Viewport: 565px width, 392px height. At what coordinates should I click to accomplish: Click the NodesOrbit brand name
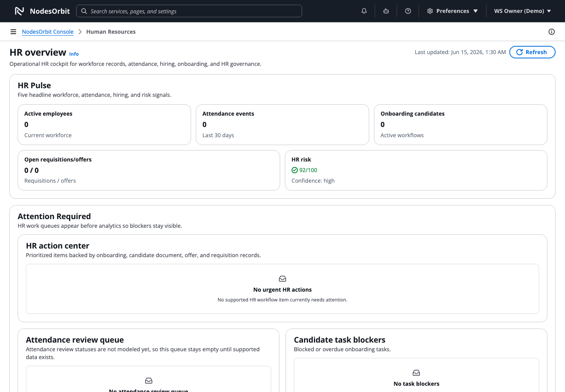[x=50, y=11]
